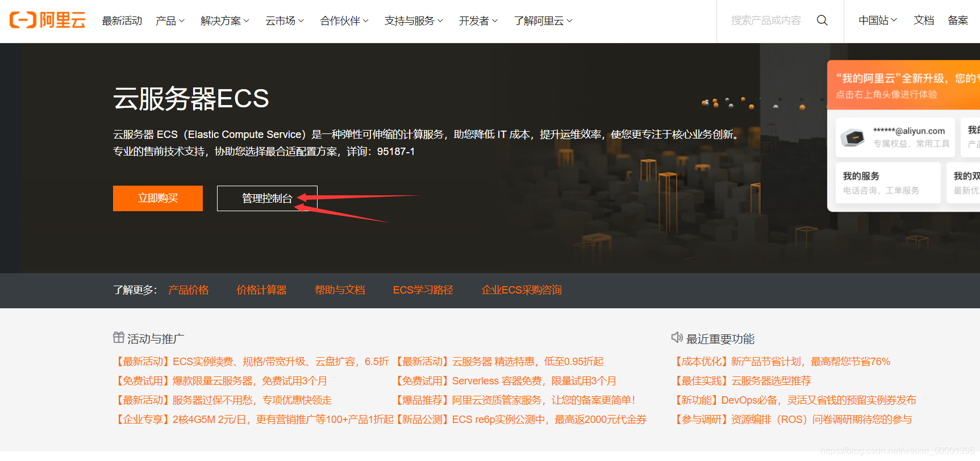Click the 最近重要功能 section heading
This screenshot has height=461, width=980.
tap(720, 339)
